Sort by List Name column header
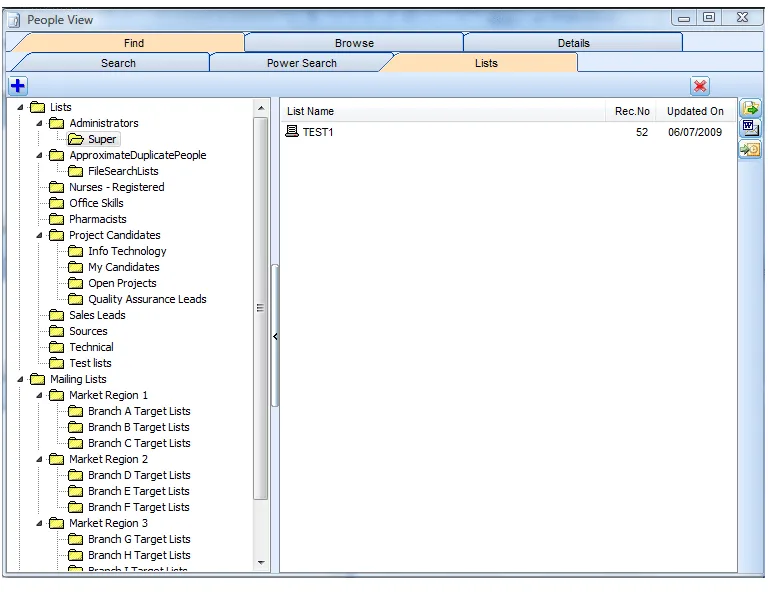The height and width of the screenshot is (592, 770). [x=442, y=111]
